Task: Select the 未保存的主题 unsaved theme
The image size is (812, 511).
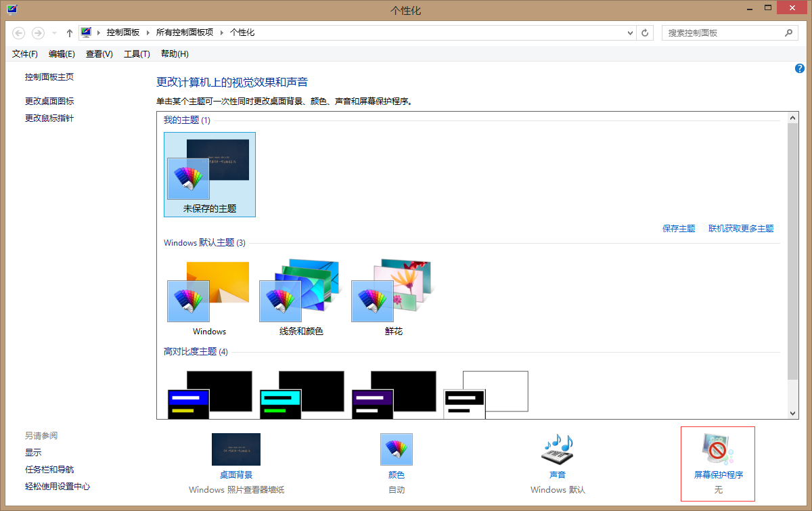Action: pyautogui.click(x=210, y=174)
